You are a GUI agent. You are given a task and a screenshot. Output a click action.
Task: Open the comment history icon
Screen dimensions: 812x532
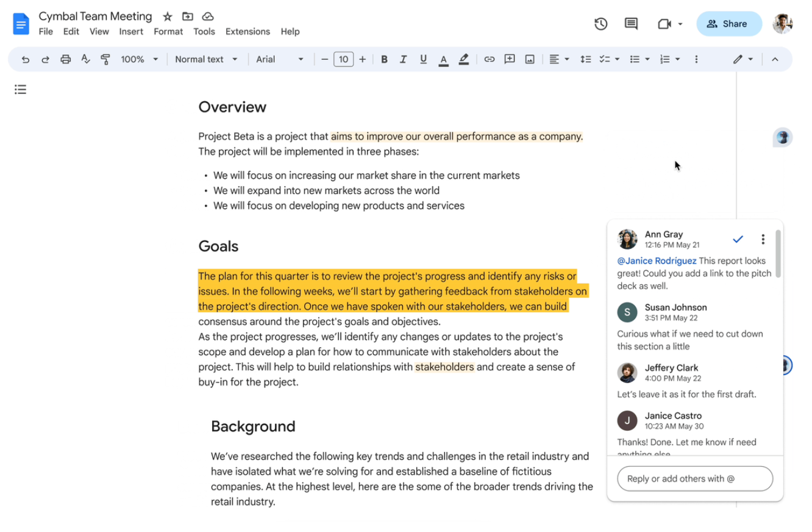point(631,24)
